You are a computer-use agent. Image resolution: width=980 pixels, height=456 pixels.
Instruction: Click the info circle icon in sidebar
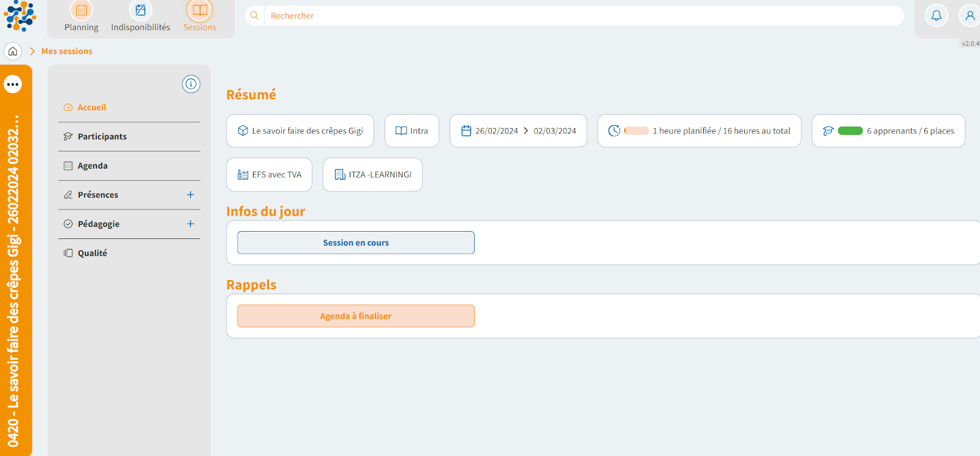[x=191, y=84]
